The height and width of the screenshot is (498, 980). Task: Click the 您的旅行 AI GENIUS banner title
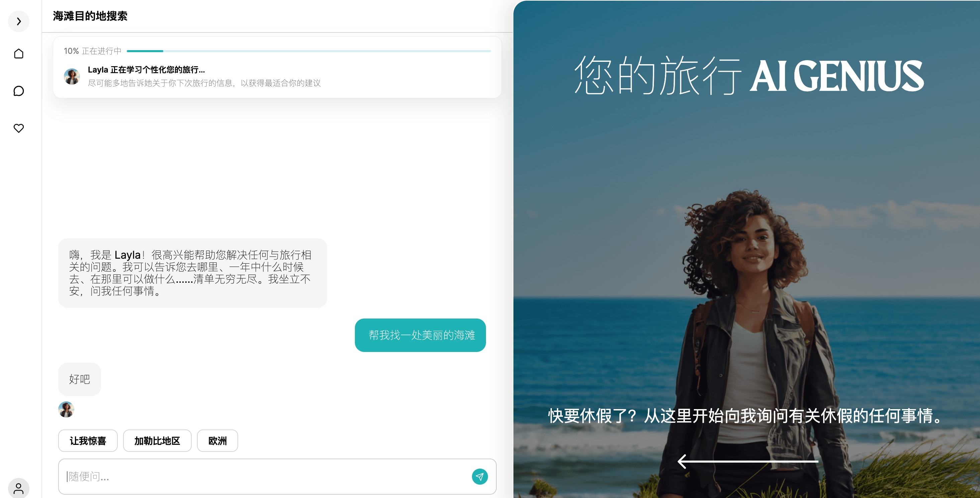click(748, 75)
